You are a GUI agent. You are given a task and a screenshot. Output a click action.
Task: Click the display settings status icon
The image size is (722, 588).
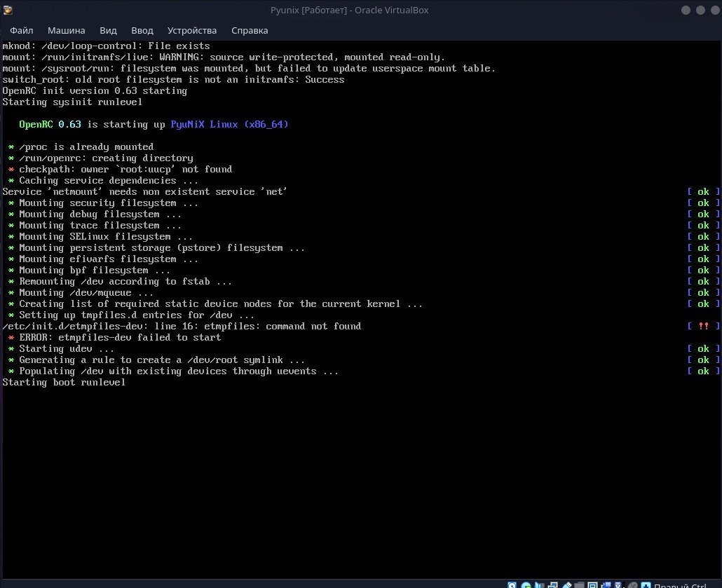[592, 585]
